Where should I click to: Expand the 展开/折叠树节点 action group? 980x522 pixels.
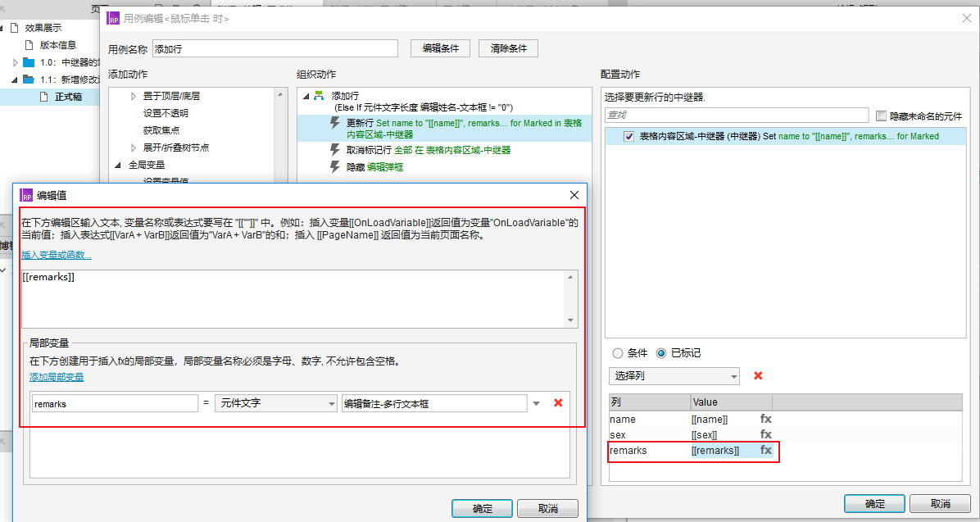pyautogui.click(x=133, y=148)
